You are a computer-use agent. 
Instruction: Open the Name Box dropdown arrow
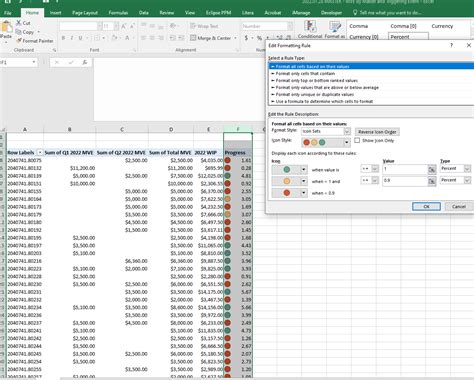pos(34,62)
